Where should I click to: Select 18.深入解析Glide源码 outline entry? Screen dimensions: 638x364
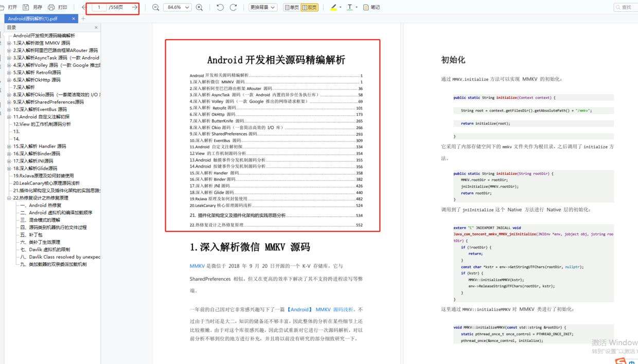pos(35,168)
